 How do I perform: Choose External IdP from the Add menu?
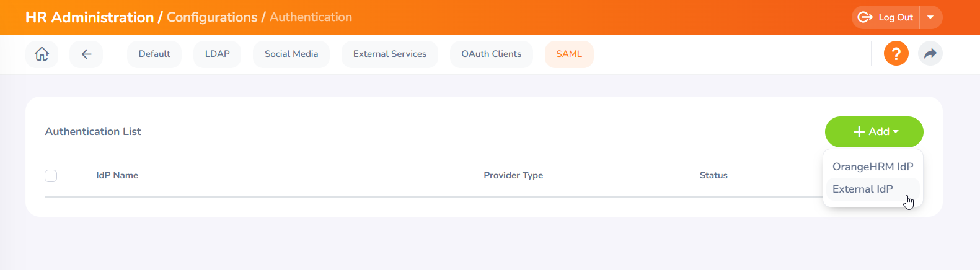862,189
